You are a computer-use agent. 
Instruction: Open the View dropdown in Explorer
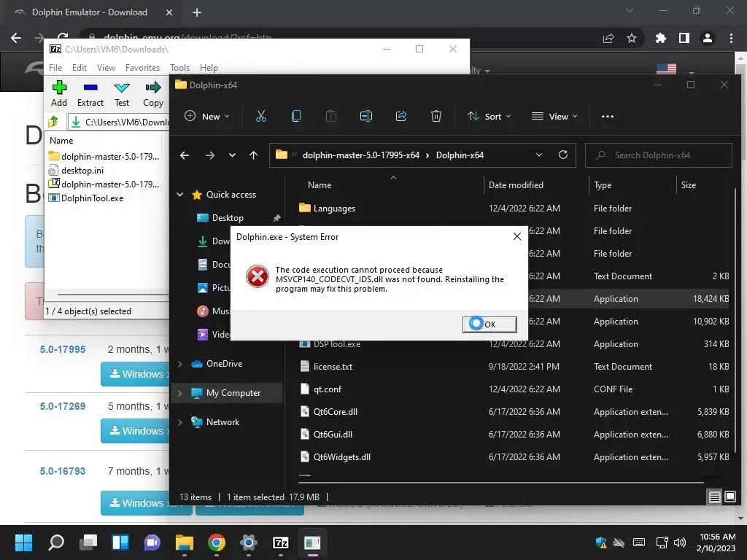[x=554, y=116]
